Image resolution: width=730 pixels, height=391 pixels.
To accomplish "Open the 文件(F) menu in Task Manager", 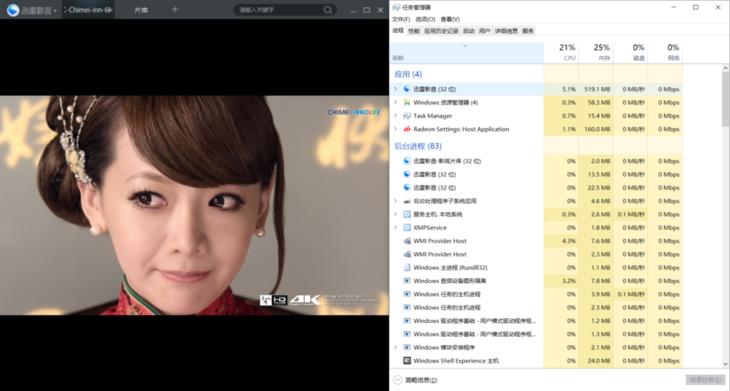I will [x=401, y=20].
